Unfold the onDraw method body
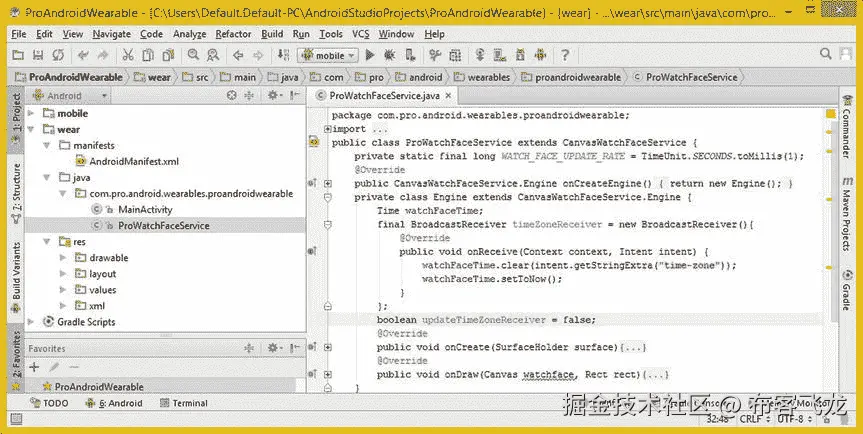 click(x=327, y=375)
